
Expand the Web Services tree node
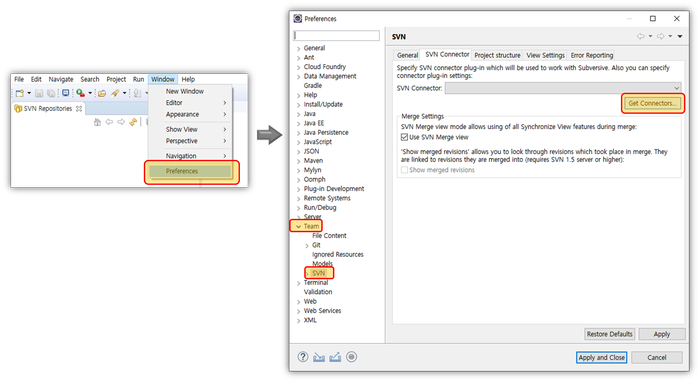[x=298, y=311]
